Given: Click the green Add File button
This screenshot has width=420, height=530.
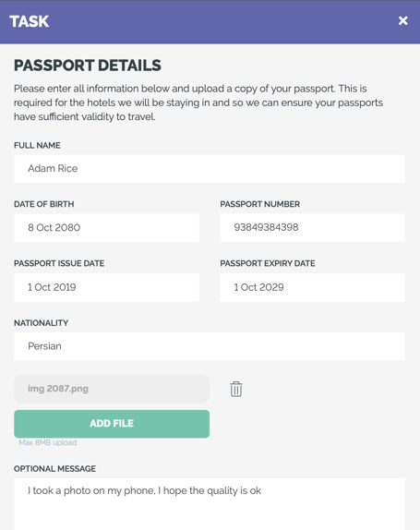Looking at the screenshot, I should tap(112, 424).
